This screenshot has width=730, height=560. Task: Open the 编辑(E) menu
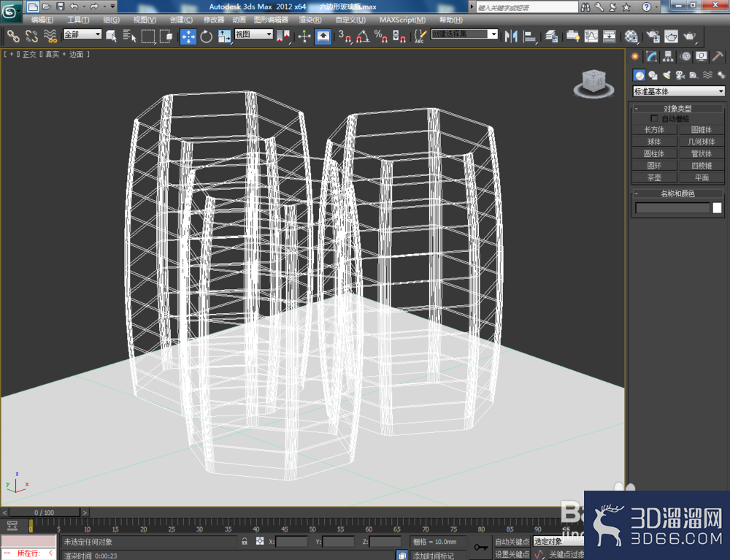42,20
